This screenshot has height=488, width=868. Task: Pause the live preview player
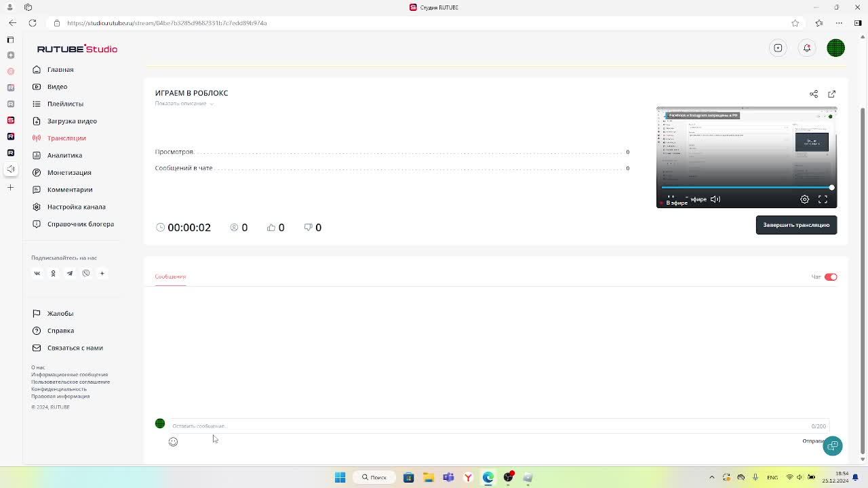671,199
